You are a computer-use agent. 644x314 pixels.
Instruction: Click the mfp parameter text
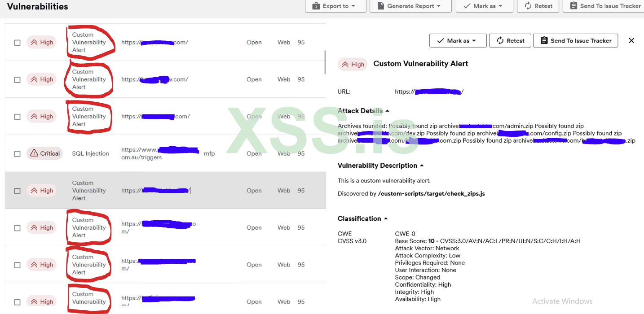tap(209, 153)
